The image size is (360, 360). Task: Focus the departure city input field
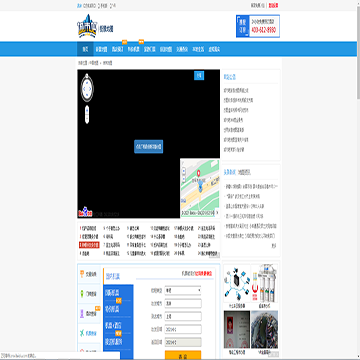[183, 303]
